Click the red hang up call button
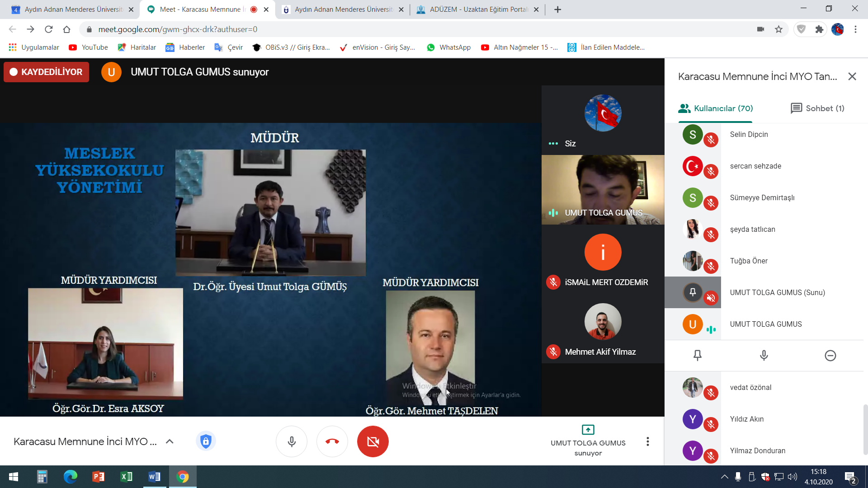 click(x=332, y=441)
